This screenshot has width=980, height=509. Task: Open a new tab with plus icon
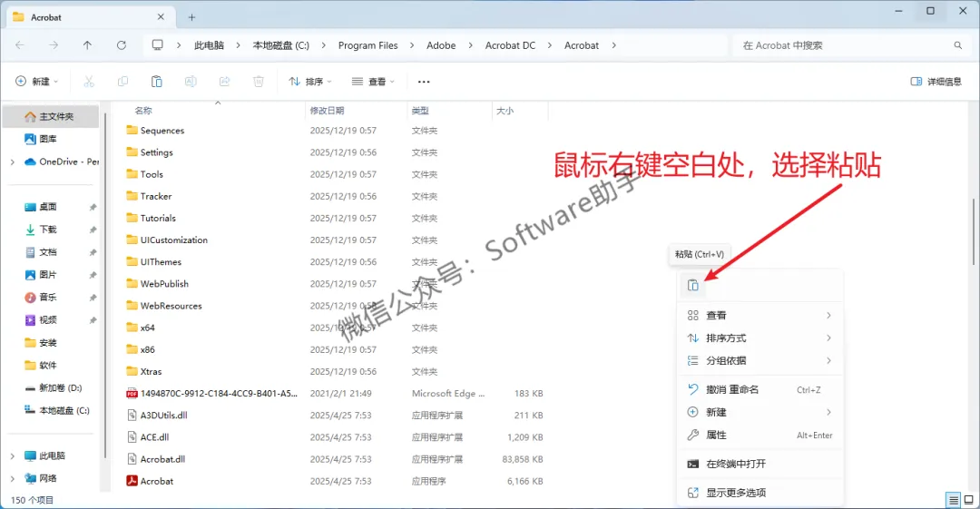tap(191, 17)
